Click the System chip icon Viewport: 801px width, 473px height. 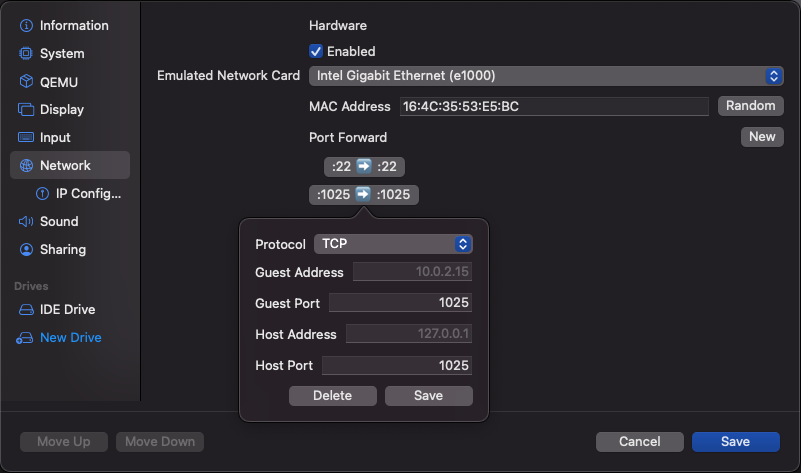coord(27,54)
